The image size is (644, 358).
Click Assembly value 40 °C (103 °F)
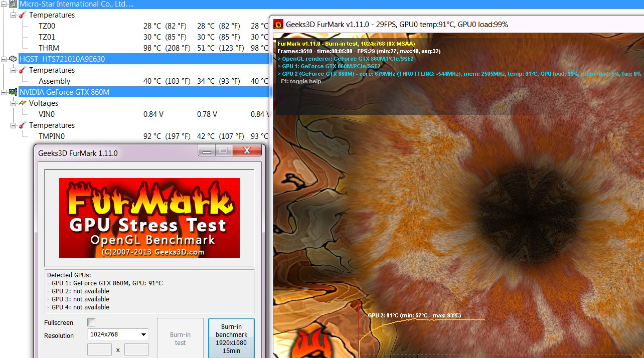(x=167, y=81)
